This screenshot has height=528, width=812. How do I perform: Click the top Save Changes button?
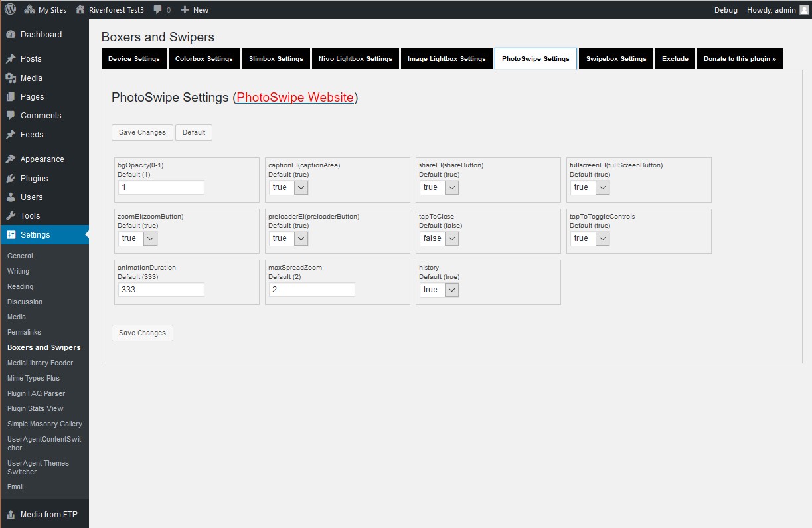(x=142, y=132)
